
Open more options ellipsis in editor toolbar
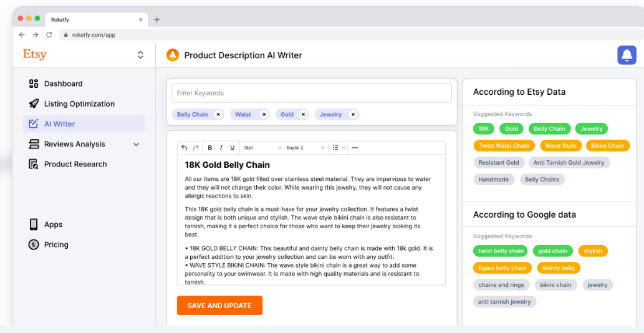click(355, 148)
